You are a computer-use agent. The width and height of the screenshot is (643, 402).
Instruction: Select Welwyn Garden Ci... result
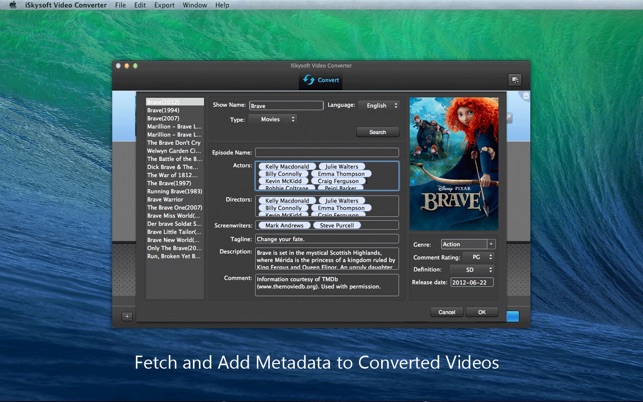175,151
